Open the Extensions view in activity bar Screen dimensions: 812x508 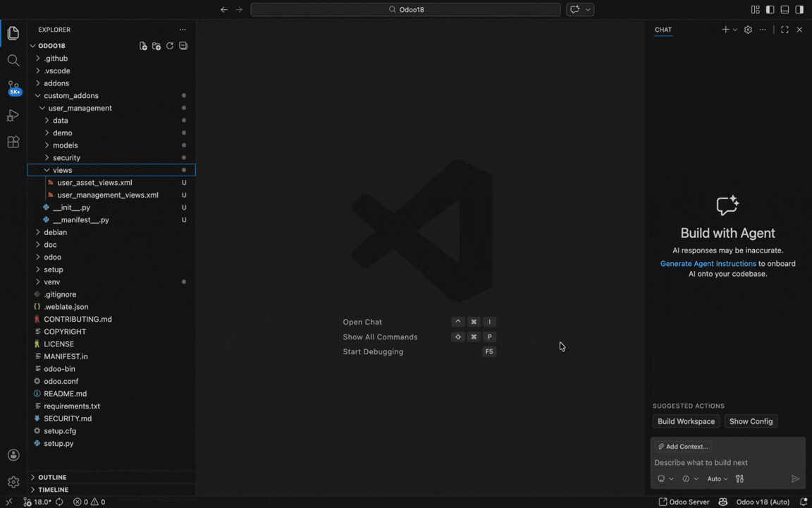(x=13, y=142)
